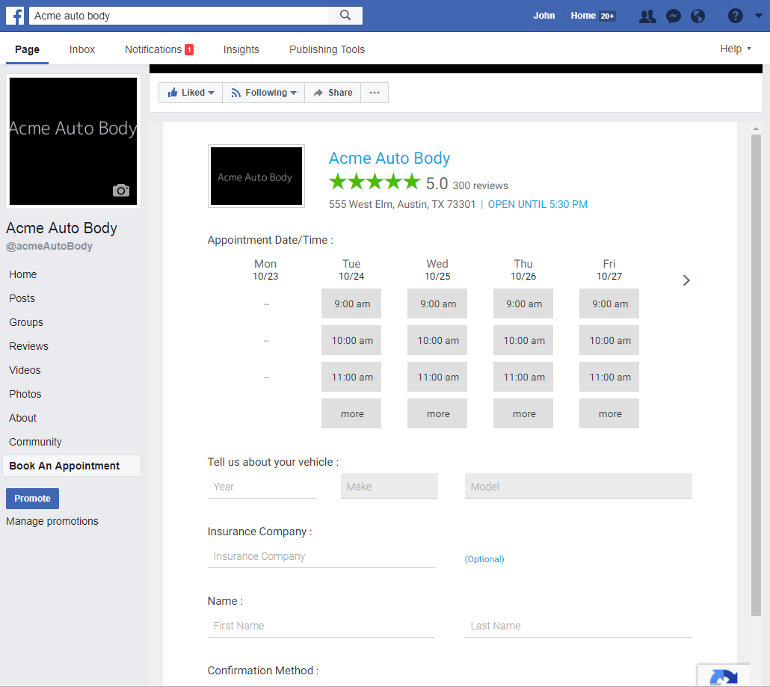Select the Videos sidebar item

pos(25,370)
